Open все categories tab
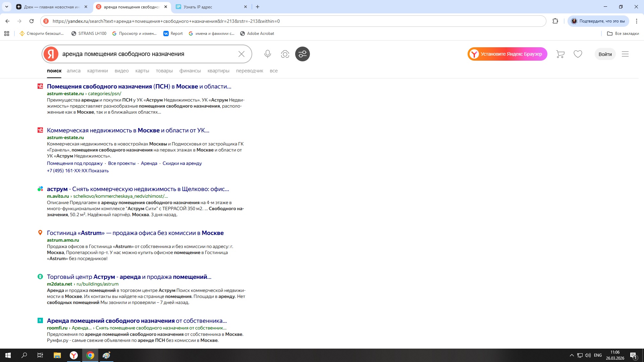Viewport: 644px width, 362px height. [273, 71]
